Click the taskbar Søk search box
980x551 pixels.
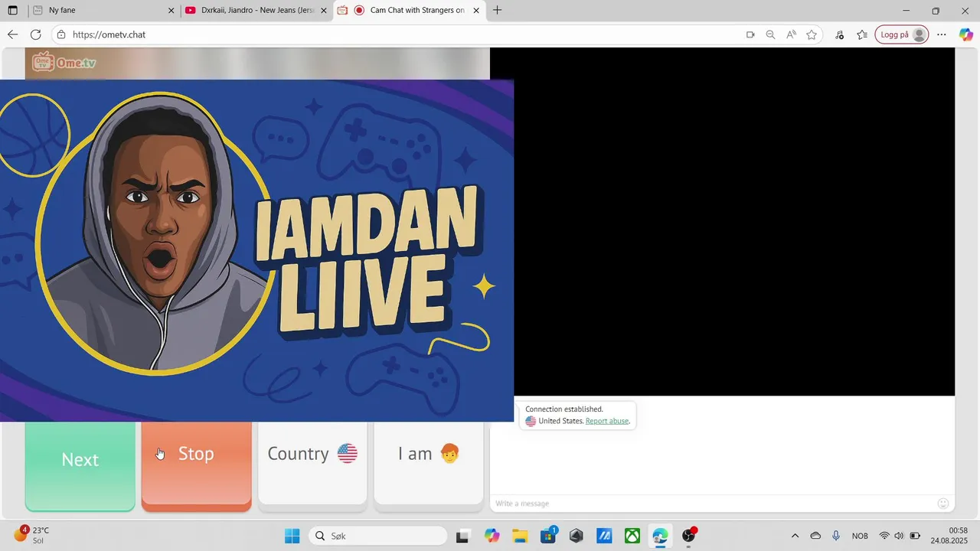point(378,536)
